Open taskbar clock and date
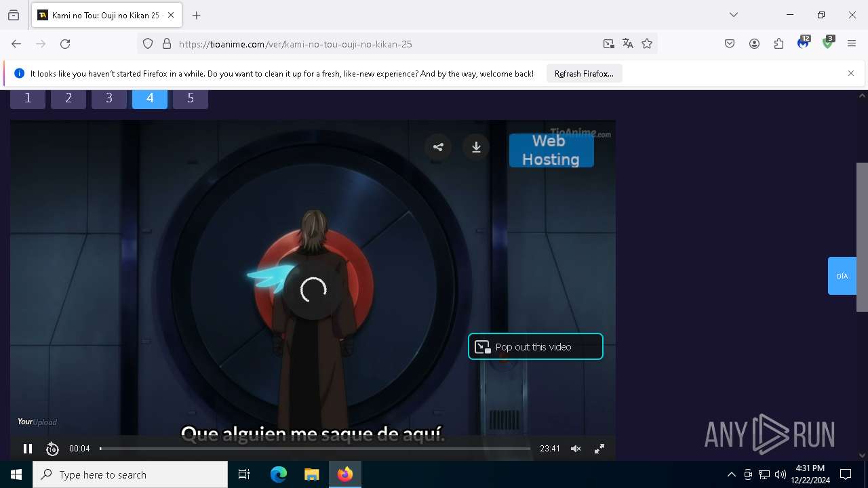Viewport: 868px width, 488px height. 810,474
